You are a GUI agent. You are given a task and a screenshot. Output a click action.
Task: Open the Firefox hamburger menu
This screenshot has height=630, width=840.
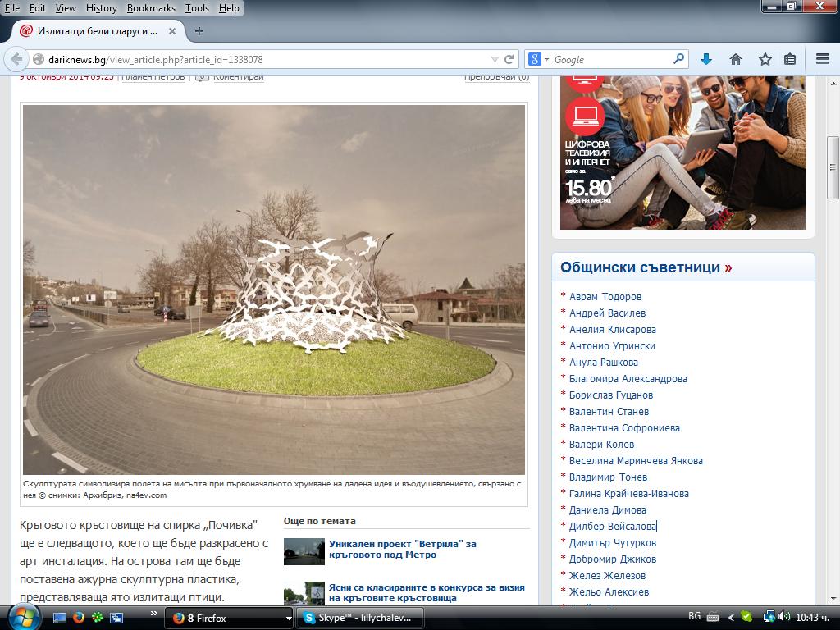[x=823, y=59]
